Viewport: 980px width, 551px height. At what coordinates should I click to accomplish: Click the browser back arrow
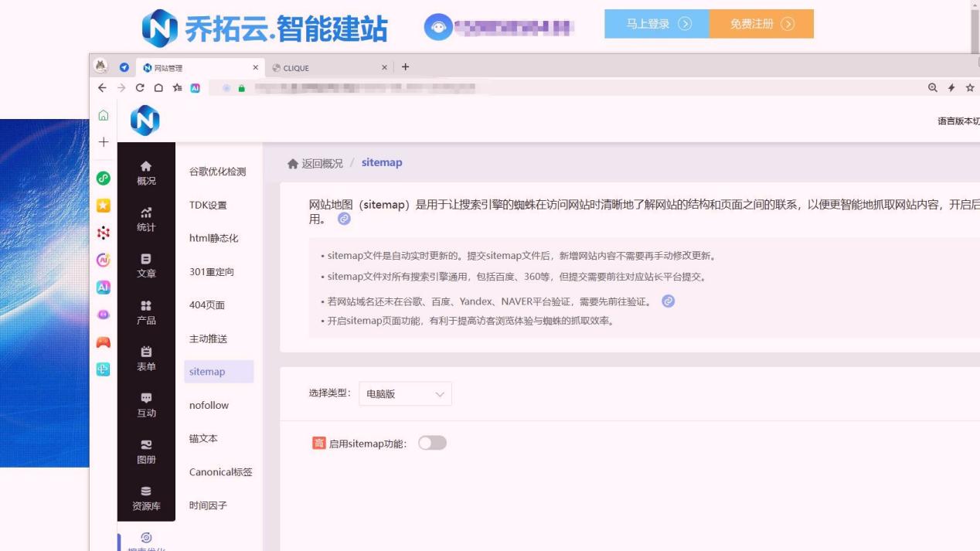pyautogui.click(x=102, y=88)
